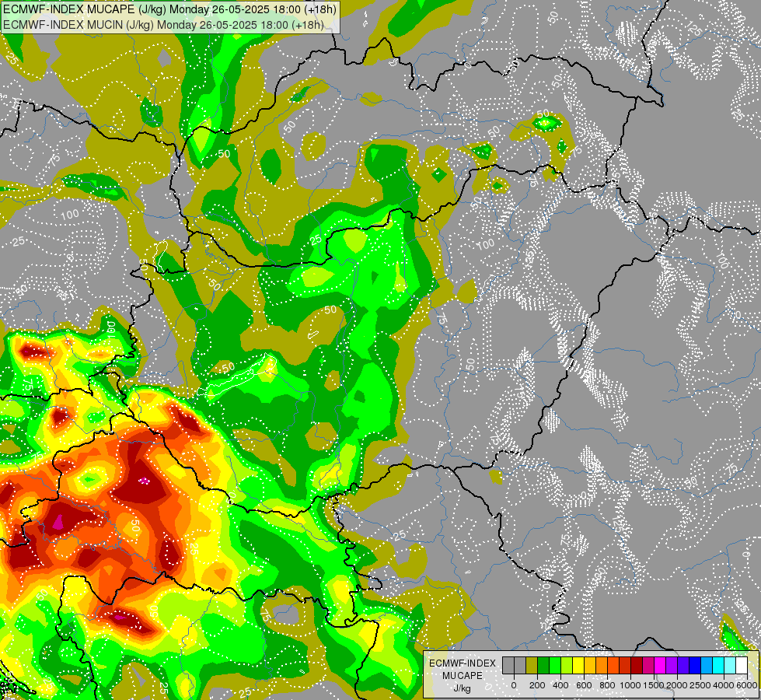Screen dimensions: 761x700
Task: Select the olive swatch in the MUCAPE legend
Action: click(x=532, y=665)
